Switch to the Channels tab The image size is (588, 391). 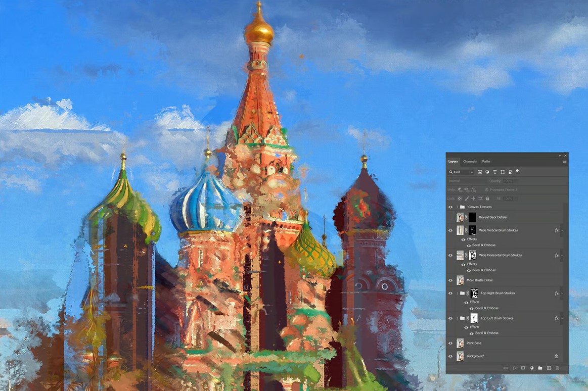click(470, 162)
